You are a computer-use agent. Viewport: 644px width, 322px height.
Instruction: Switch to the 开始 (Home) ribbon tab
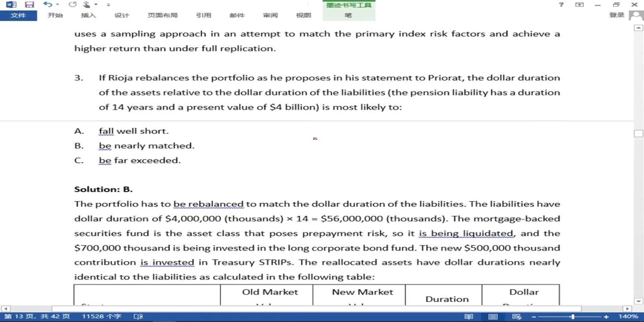click(55, 15)
